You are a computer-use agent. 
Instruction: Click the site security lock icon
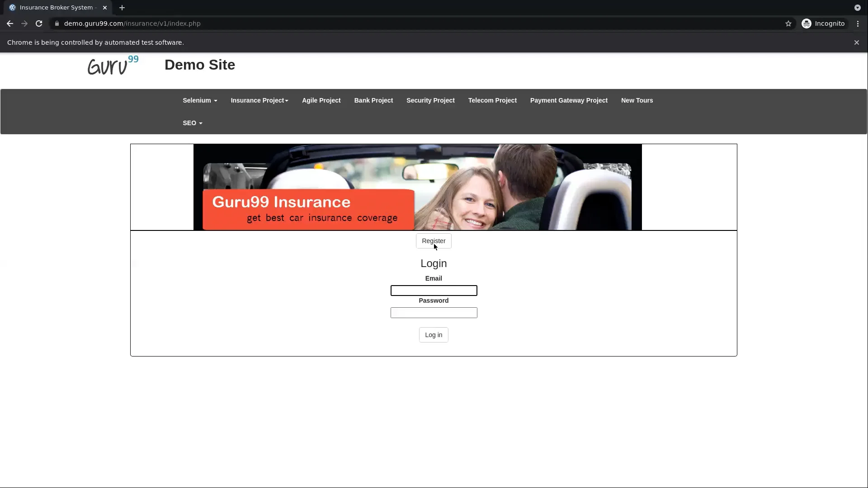click(57, 23)
